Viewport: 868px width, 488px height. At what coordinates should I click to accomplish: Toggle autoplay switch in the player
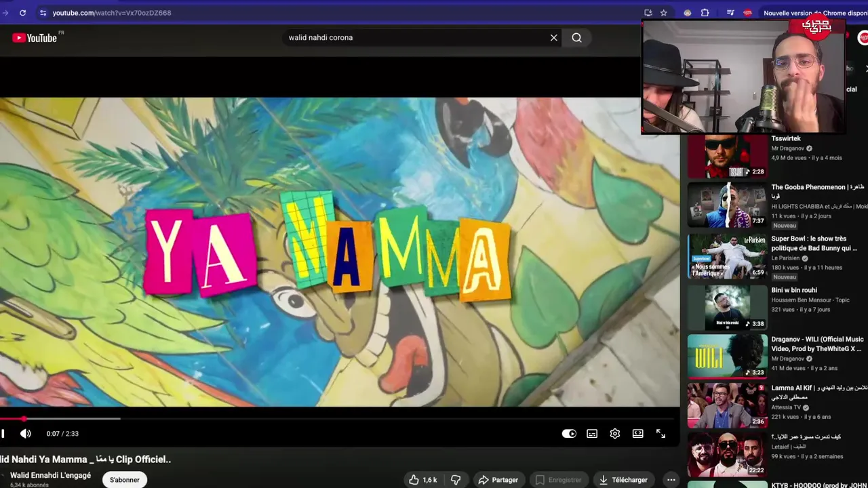click(x=569, y=434)
